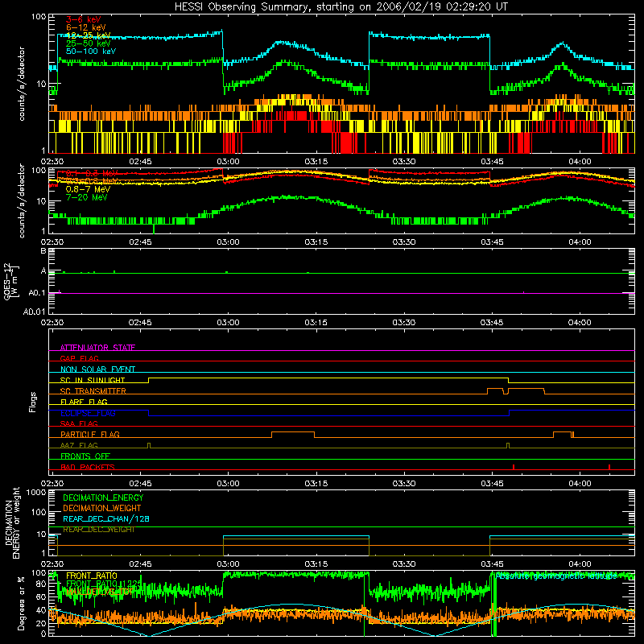
Task: Click the yellow FRONT_RATIO legend label
Action: tap(92, 576)
